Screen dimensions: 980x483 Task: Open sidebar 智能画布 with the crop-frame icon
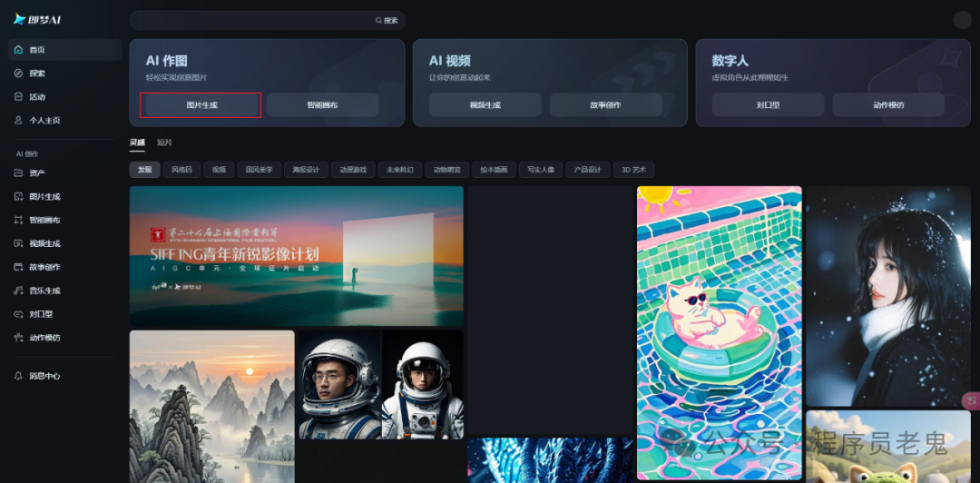19,221
